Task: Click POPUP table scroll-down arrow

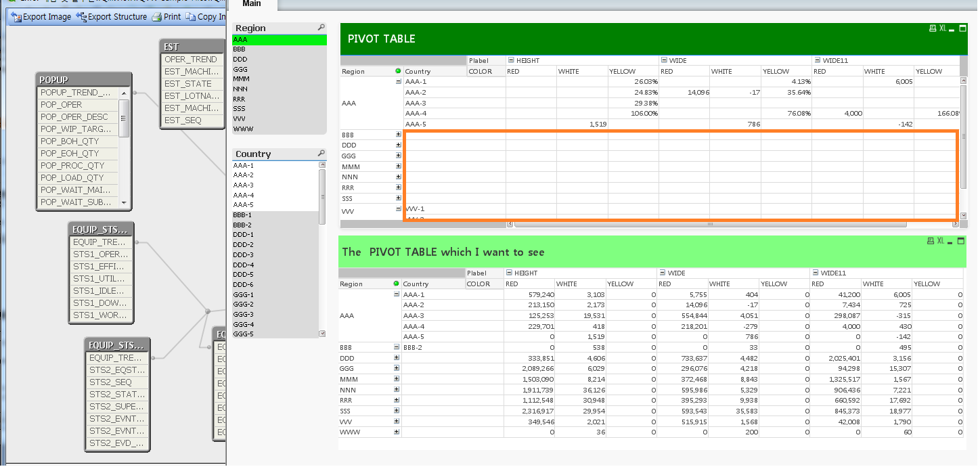Action: pyautogui.click(x=124, y=202)
